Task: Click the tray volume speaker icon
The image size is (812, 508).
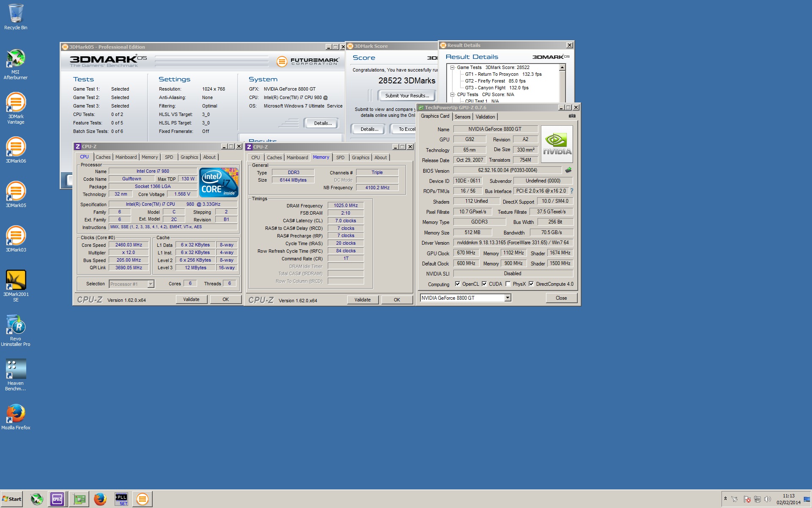Action: coord(767,499)
